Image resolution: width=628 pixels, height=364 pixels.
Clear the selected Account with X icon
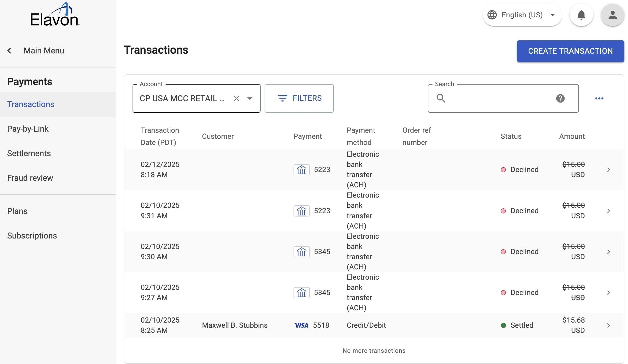click(236, 98)
